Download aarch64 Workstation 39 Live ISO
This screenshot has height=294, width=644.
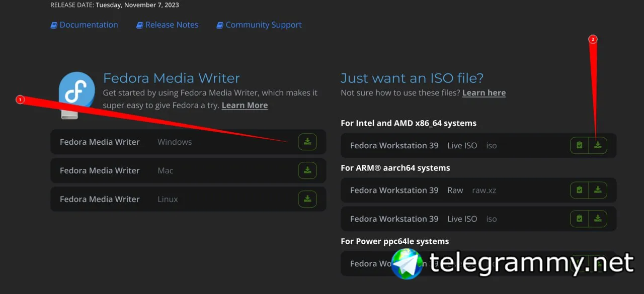[x=598, y=219]
